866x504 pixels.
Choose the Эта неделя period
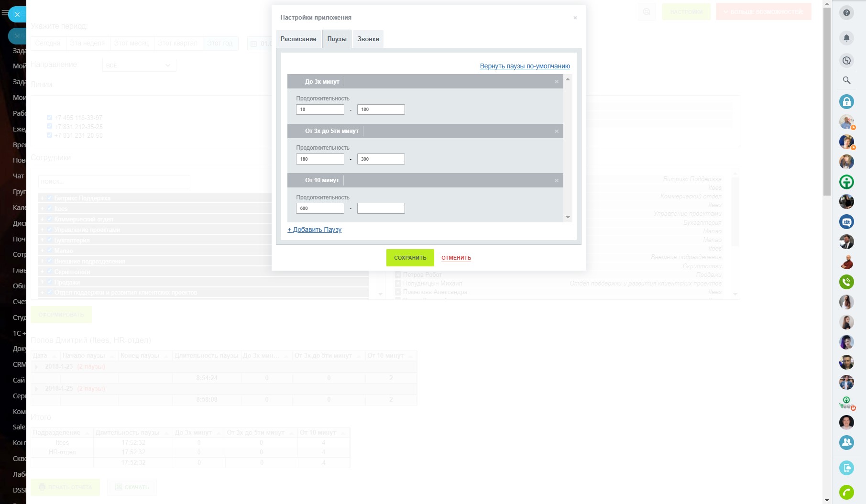point(88,43)
